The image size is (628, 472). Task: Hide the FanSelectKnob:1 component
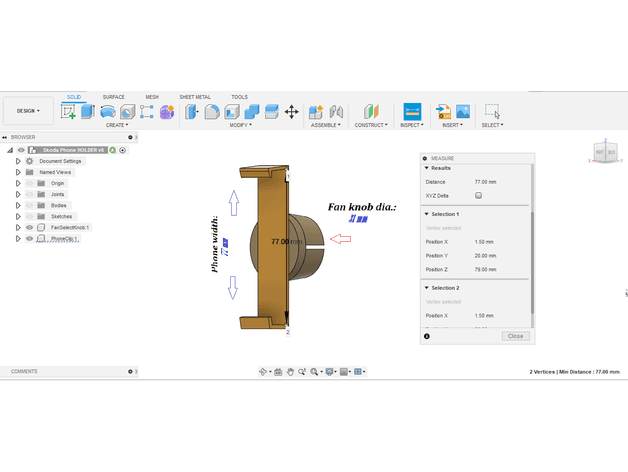tap(30, 228)
